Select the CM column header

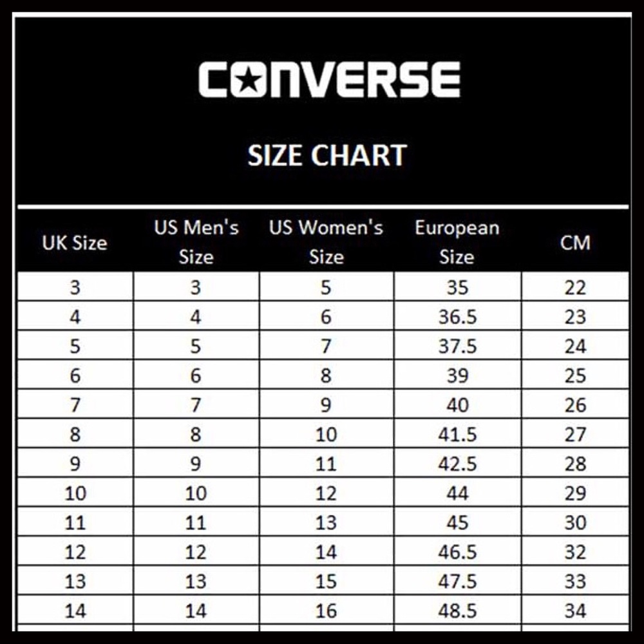(575, 243)
